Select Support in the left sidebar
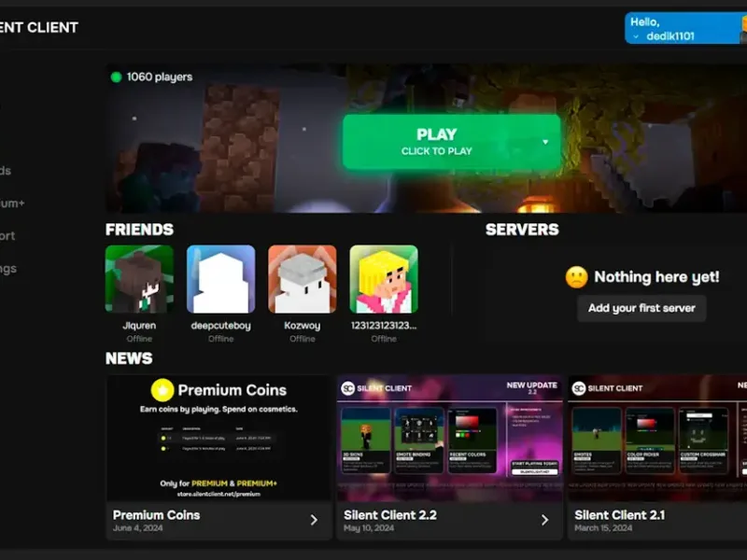The image size is (747, 560). click(7, 236)
